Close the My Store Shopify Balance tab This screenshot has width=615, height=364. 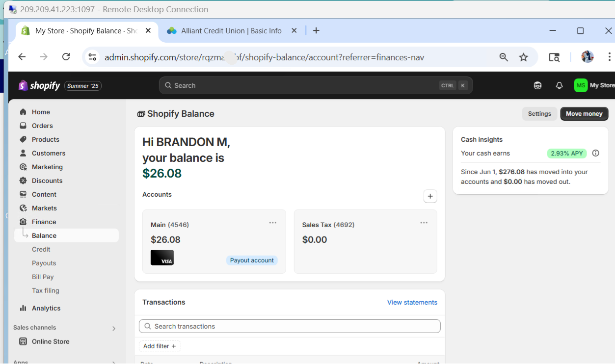click(148, 30)
